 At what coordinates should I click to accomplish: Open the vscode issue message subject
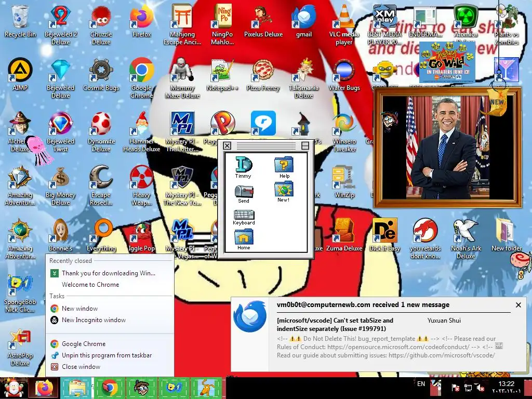[335, 324]
